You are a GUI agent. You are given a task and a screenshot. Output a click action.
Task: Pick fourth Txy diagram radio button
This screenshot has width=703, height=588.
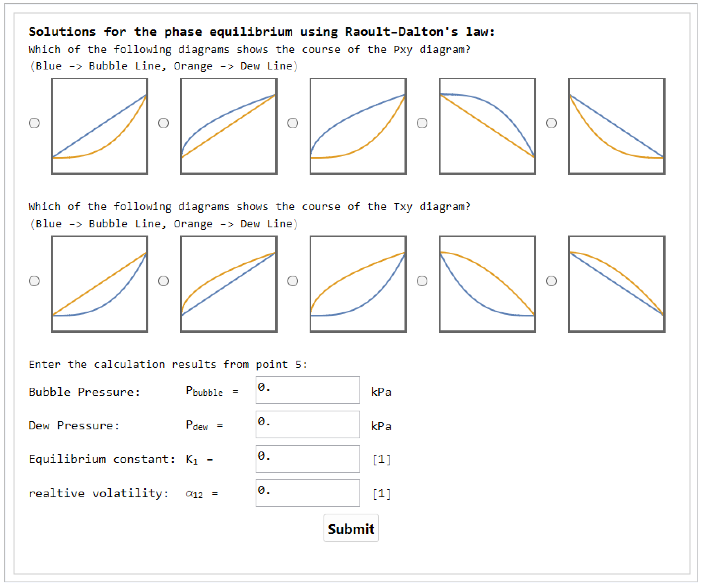tap(422, 281)
